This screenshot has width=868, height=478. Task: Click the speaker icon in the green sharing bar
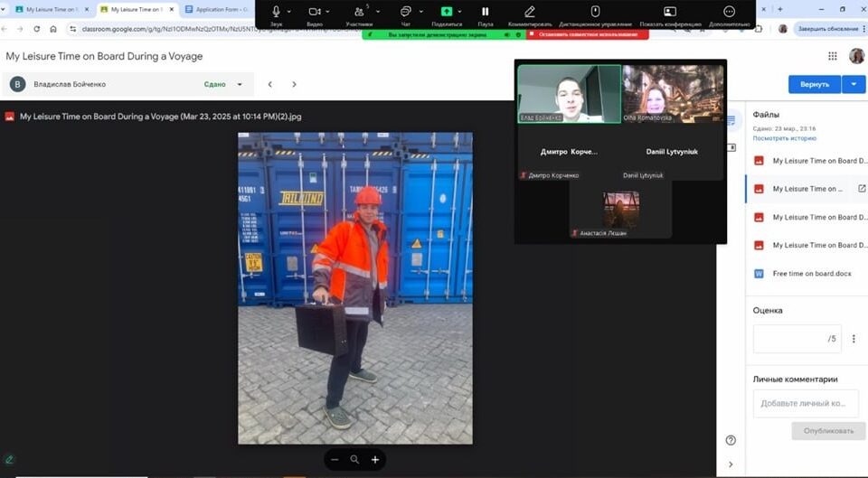click(507, 34)
